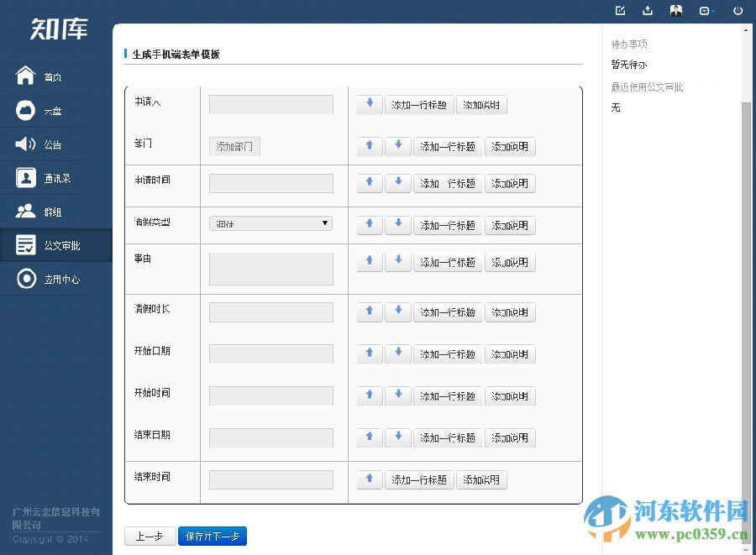
Task: Open the user avatar in top bar
Action: coord(676,11)
